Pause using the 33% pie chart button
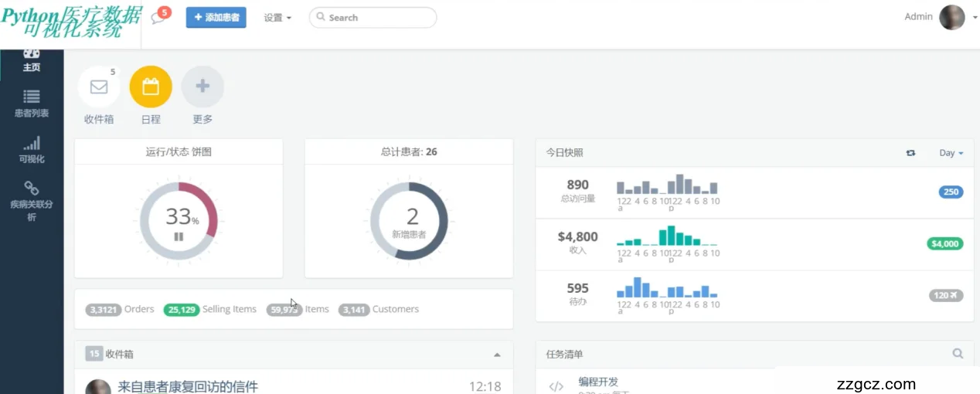This screenshot has height=394, width=980. click(x=179, y=236)
